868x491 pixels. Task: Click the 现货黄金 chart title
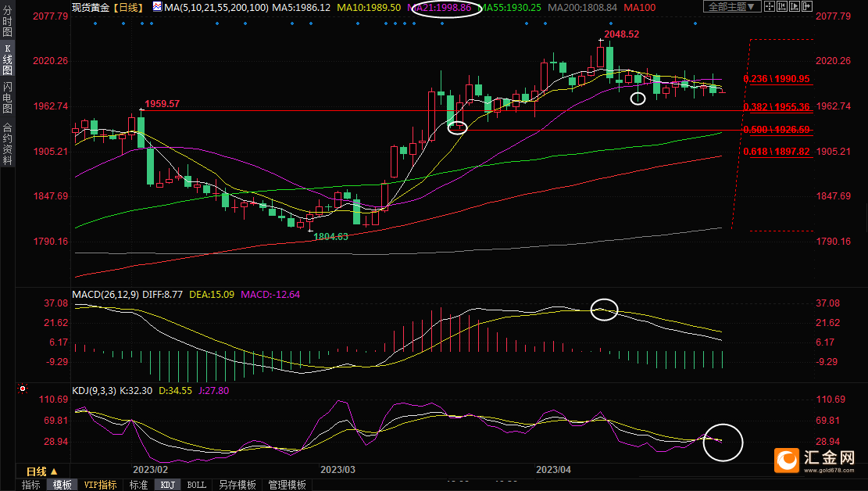click(91, 7)
